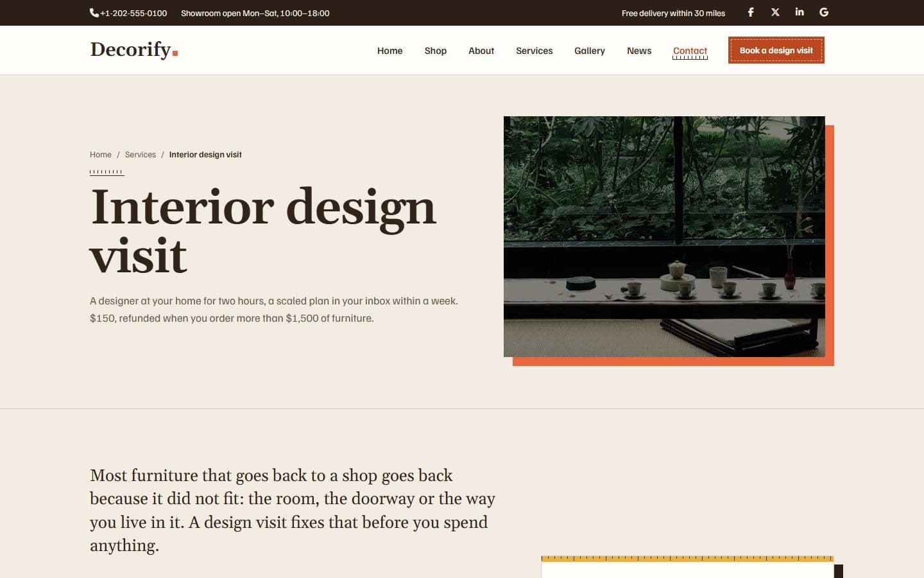Viewport: 924px width, 578px height.
Task: Open the Shop menu item
Action: [x=436, y=51]
